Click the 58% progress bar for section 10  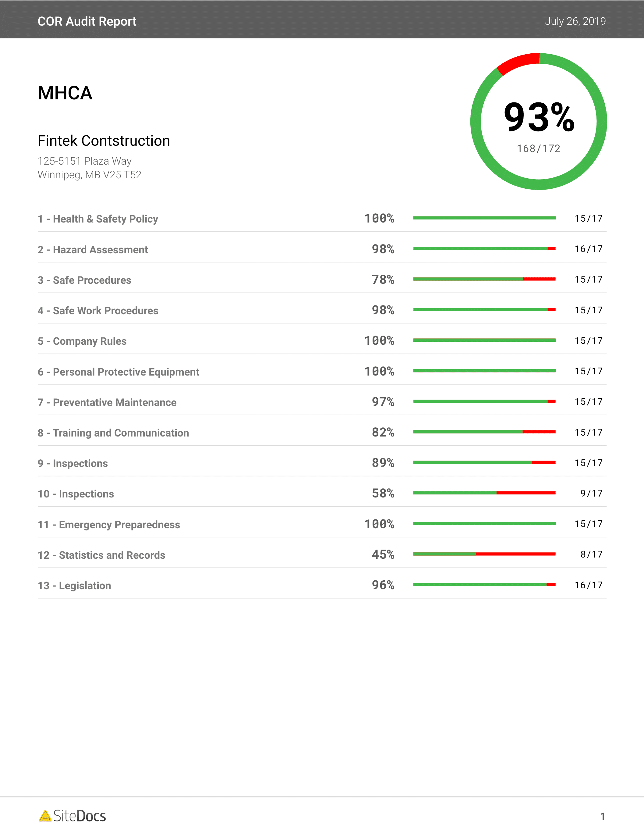pos(484,493)
